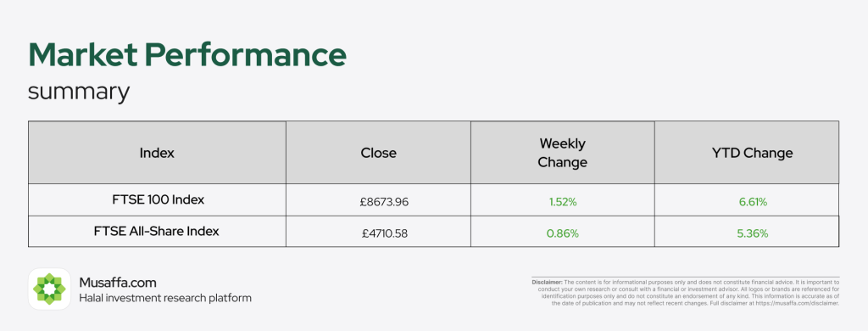Image resolution: width=868 pixels, height=331 pixels.
Task: Click the 6.61% YTD change value
Action: click(x=753, y=202)
